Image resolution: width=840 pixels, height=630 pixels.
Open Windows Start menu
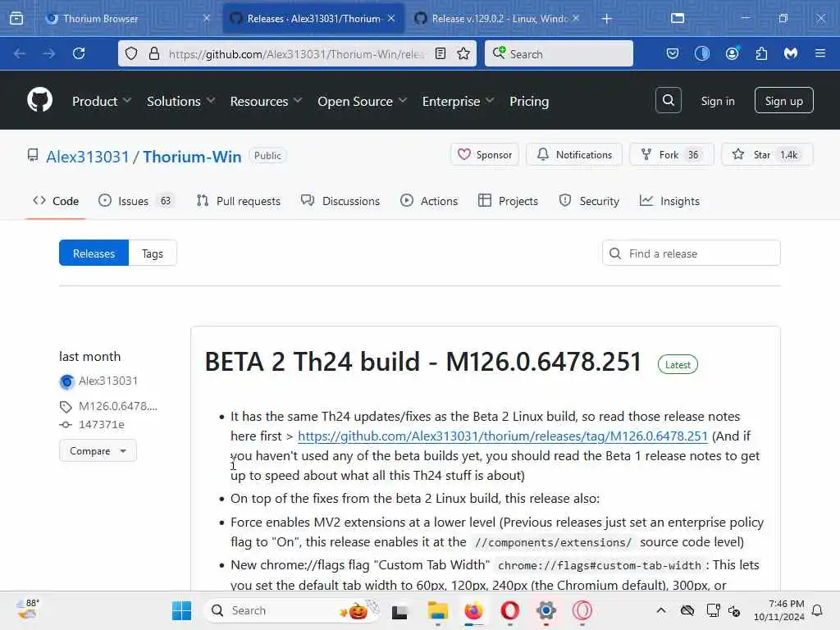point(181,610)
